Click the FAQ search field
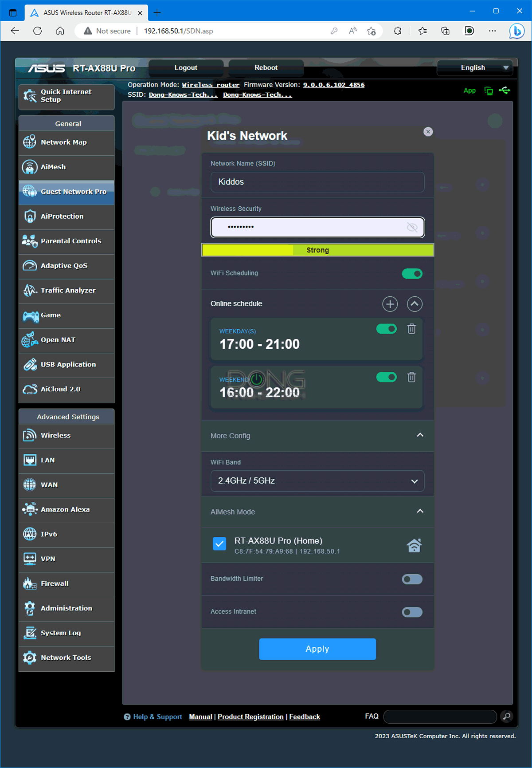The image size is (532, 768). tap(440, 717)
